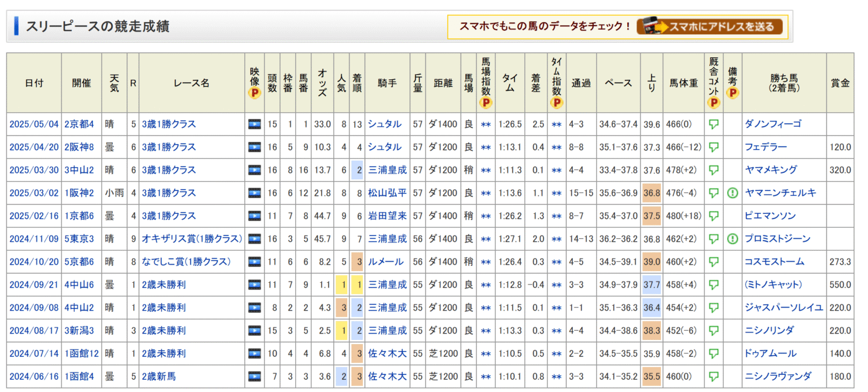Select race time 1:10.1

coord(511,376)
